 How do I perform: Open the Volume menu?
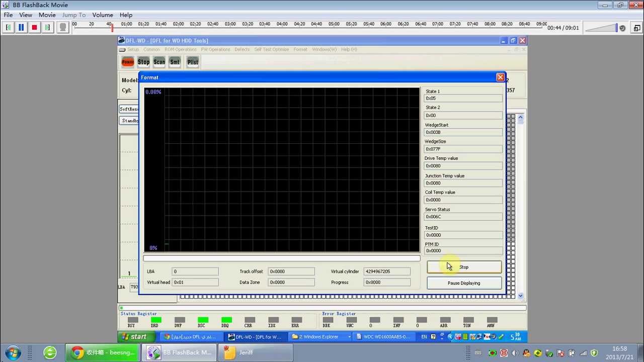click(103, 15)
